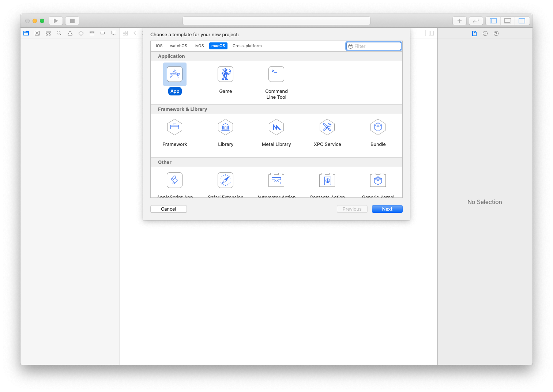The image size is (553, 392).
Task: Focus the template Filter field
Action: coord(374,46)
